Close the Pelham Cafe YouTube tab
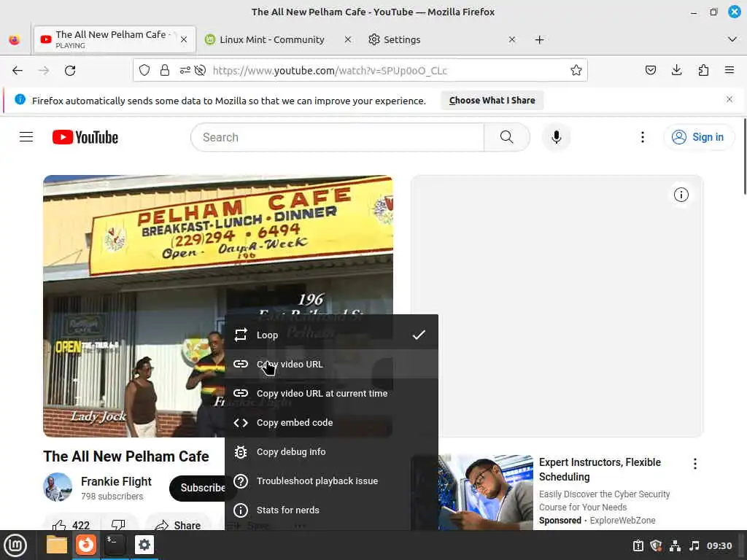Image resolution: width=747 pixels, height=560 pixels. (184, 39)
